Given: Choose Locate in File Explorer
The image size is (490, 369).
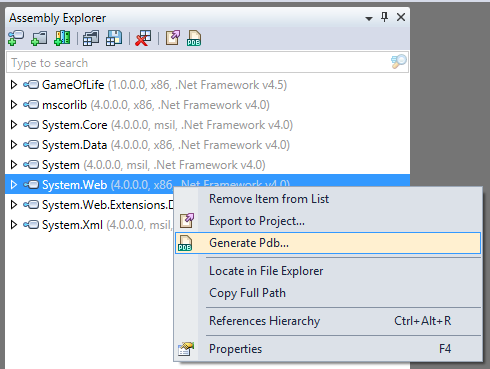Looking at the screenshot, I should pos(266,271).
